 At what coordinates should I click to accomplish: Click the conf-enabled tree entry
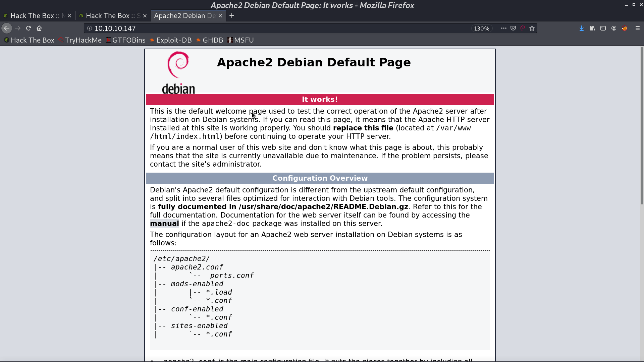(197, 309)
